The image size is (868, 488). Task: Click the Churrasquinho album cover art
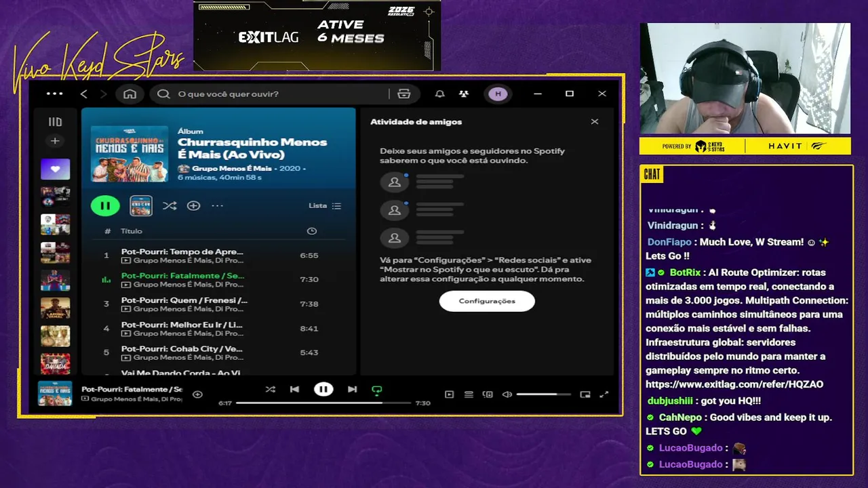(130, 153)
